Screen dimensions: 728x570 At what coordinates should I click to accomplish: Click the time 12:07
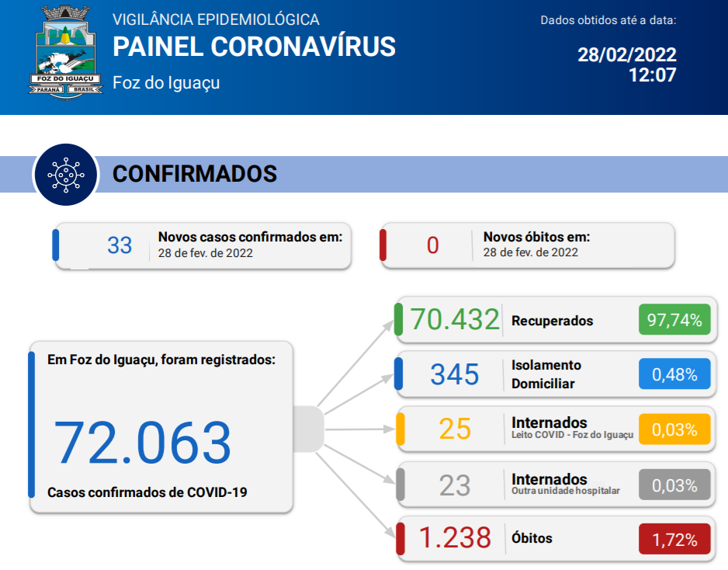coord(652,75)
